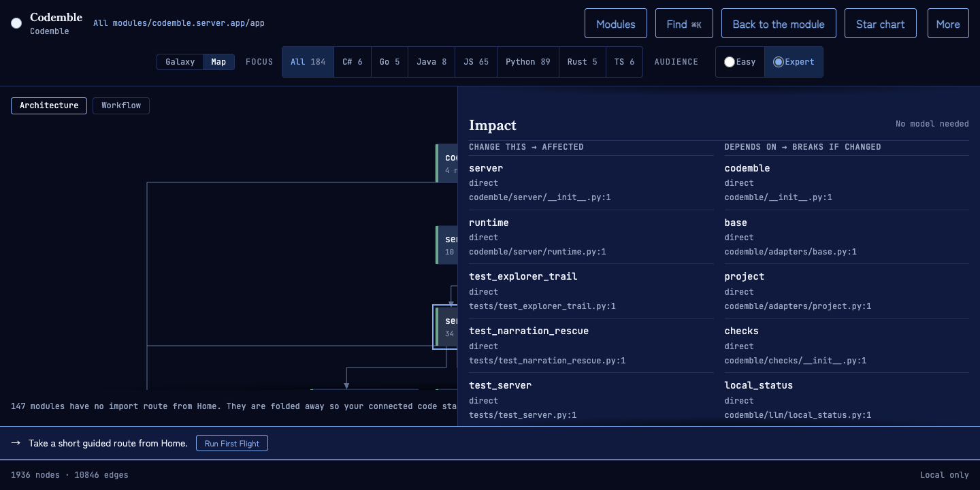This screenshot has height=490, width=980.
Task: Select the top codemble node in map
Action: pyautogui.click(x=447, y=163)
